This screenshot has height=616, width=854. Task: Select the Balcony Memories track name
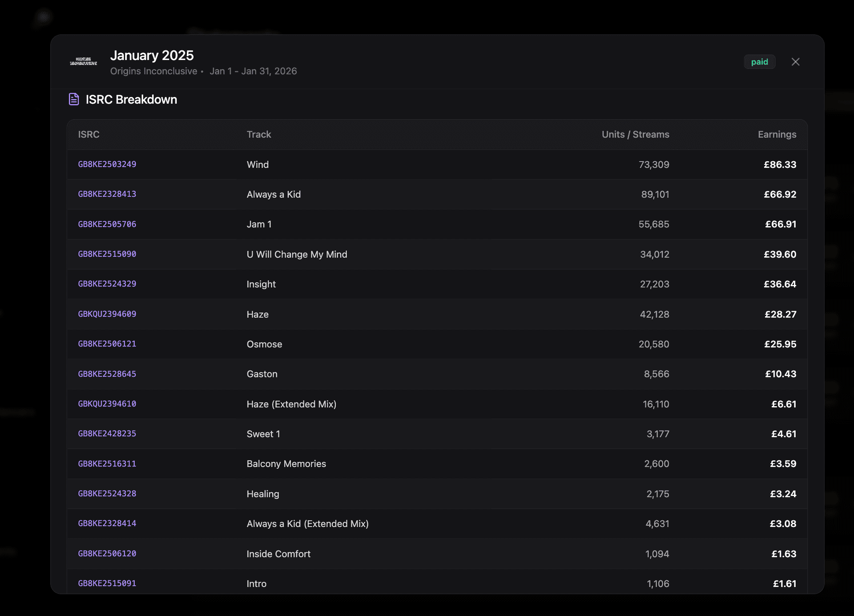pyautogui.click(x=286, y=464)
